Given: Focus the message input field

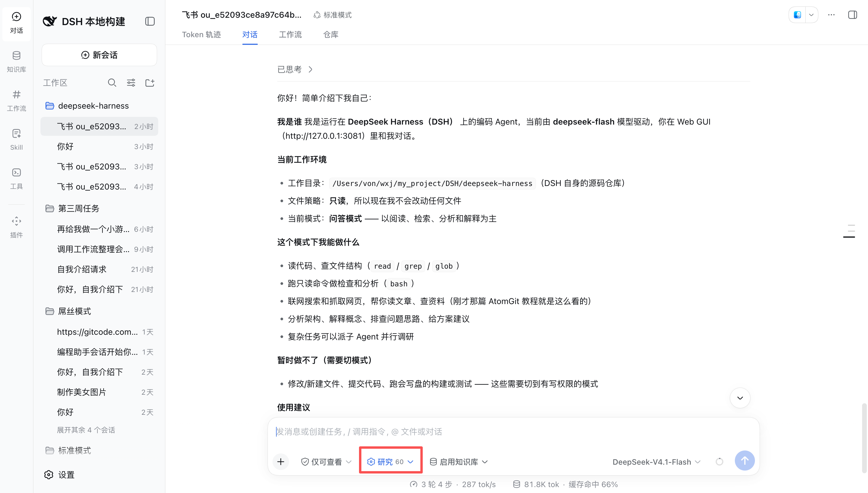Looking at the screenshot, I should (513, 432).
